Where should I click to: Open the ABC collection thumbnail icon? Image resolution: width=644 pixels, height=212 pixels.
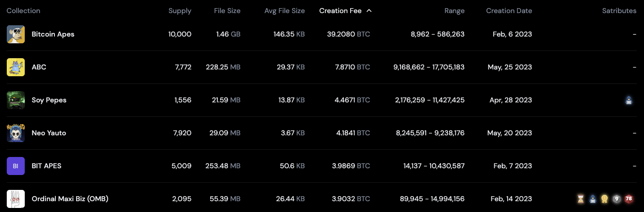tap(16, 67)
